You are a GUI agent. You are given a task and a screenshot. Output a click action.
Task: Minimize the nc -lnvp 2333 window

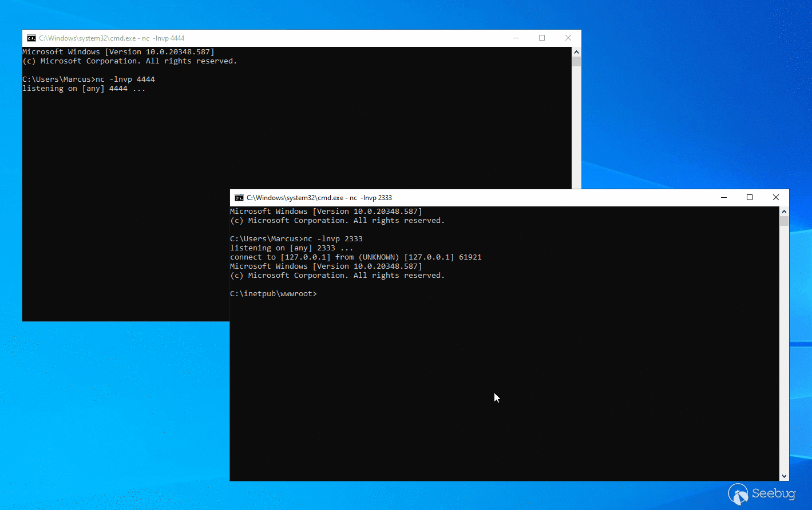[x=724, y=198]
